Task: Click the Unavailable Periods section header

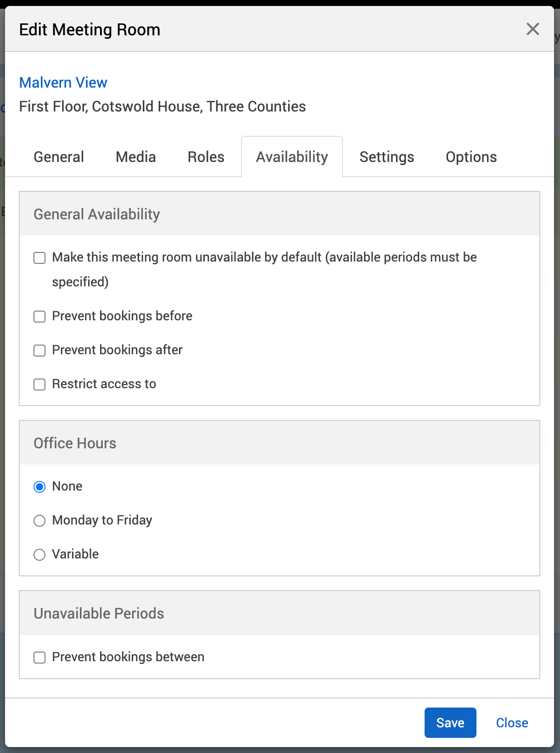Action: (x=99, y=614)
